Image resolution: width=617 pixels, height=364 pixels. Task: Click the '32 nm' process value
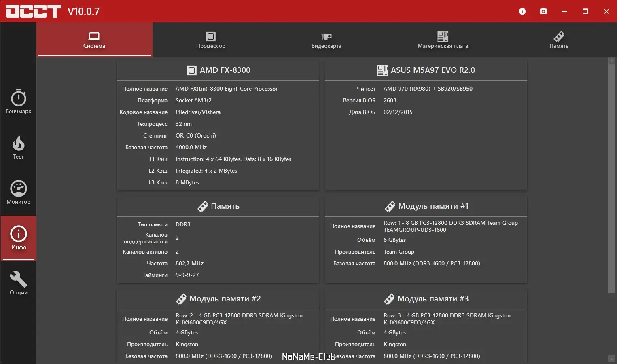tap(184, 124)
